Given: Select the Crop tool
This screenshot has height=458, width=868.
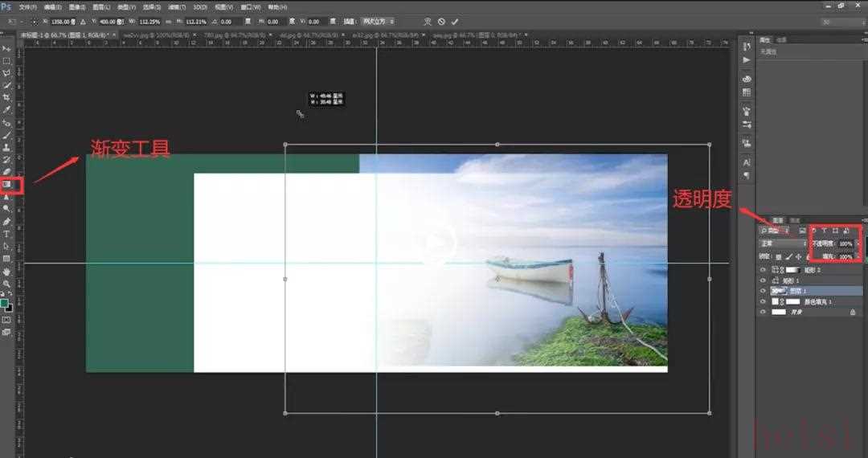Looking at the screenshot, I should pos(7,97).
